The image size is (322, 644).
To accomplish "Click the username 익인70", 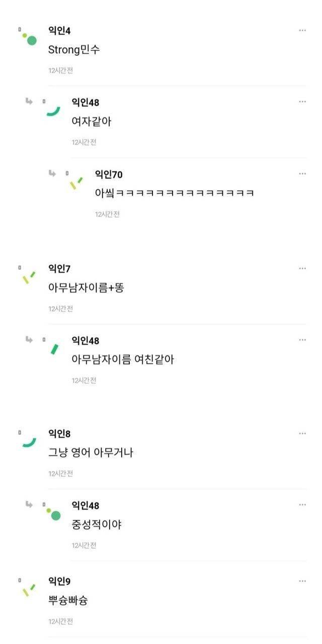I will click(x=109, y=175).
